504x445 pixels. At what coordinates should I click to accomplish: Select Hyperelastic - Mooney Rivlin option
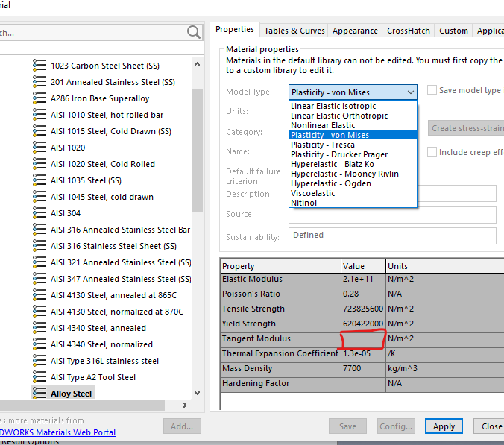tap(344, 174)
